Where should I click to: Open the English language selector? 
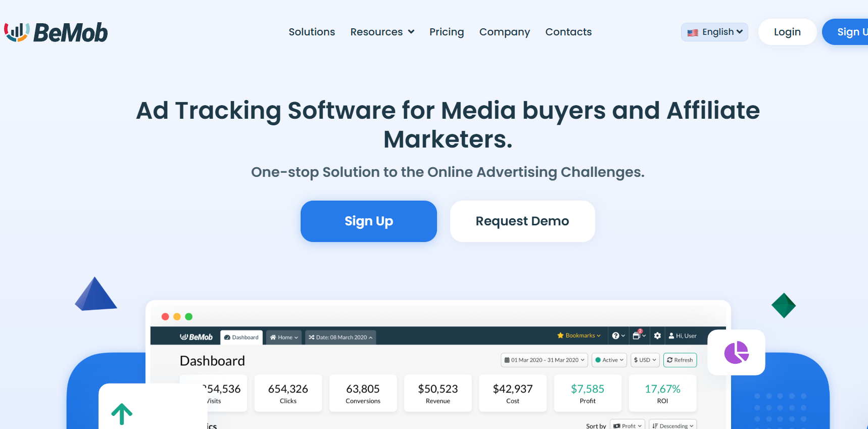tap(714, 32)
